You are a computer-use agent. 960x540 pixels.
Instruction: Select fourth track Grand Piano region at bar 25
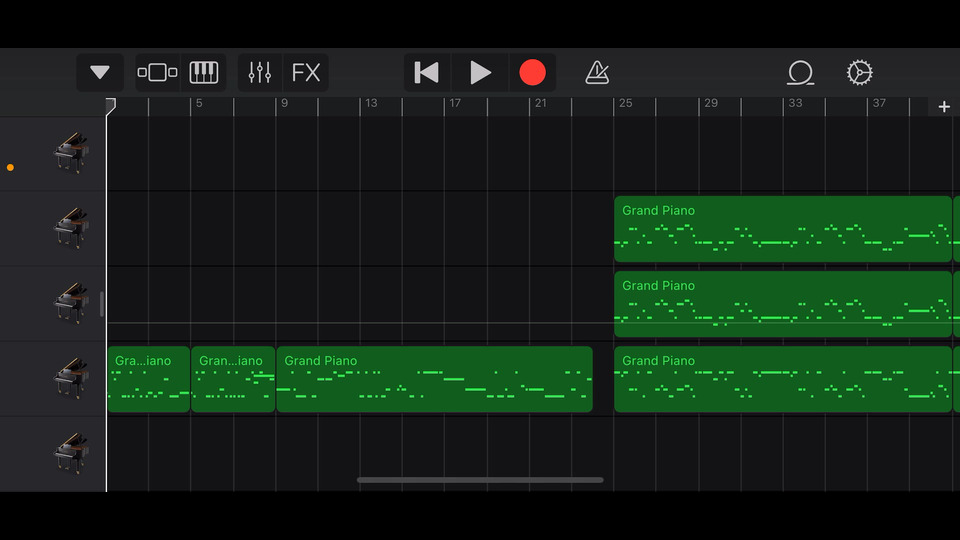click(x=783, y=380)
